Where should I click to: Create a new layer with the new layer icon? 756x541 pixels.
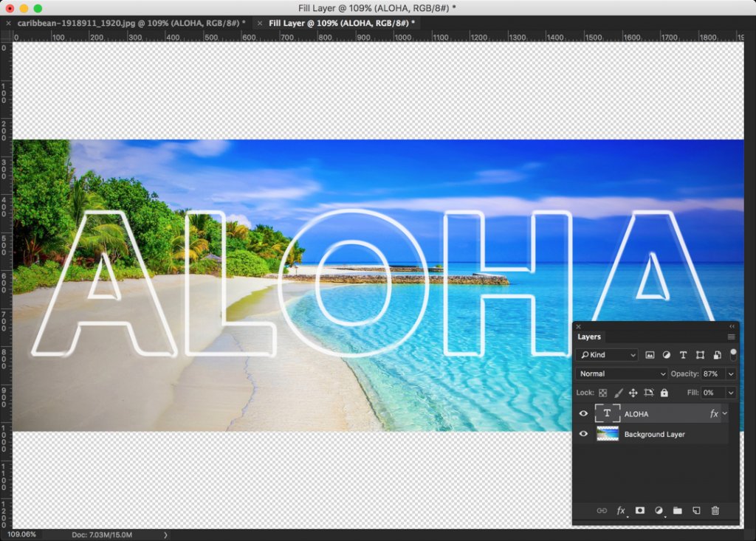(x=695, y=511)
